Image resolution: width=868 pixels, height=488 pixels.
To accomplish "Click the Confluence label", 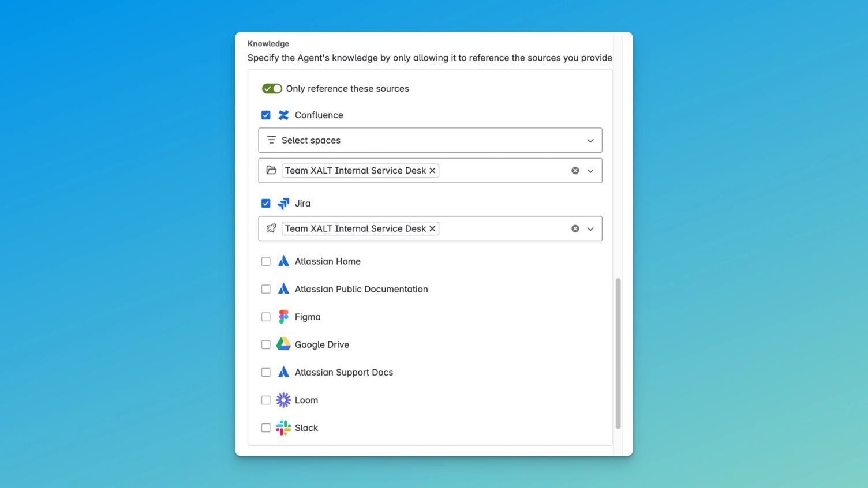I will click(319, 115).
